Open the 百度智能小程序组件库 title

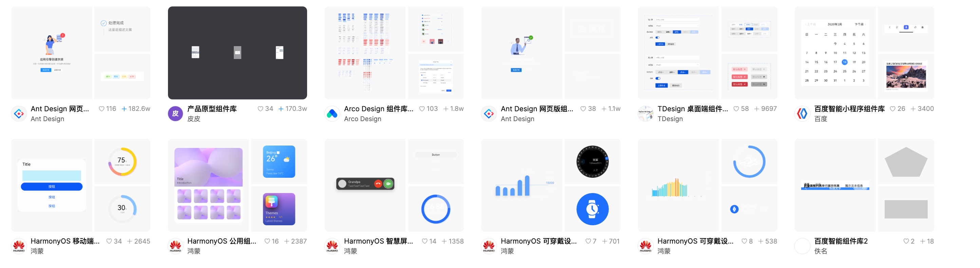pos(849,109)
